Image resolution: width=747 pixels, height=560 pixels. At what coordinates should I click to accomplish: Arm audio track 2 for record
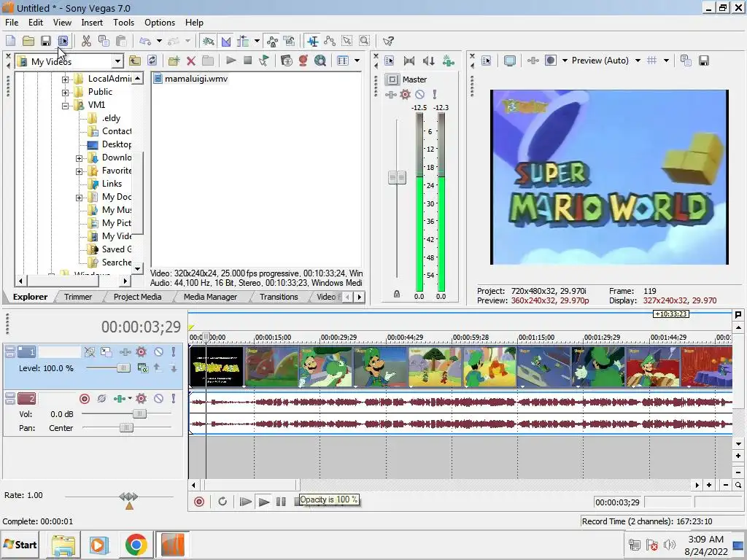coord(85,399)
